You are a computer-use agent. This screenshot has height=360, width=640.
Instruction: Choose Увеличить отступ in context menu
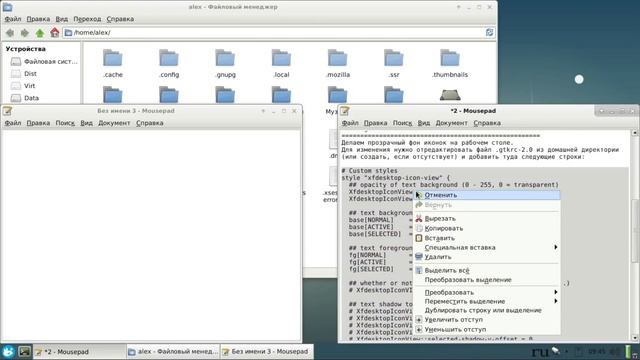487,320
